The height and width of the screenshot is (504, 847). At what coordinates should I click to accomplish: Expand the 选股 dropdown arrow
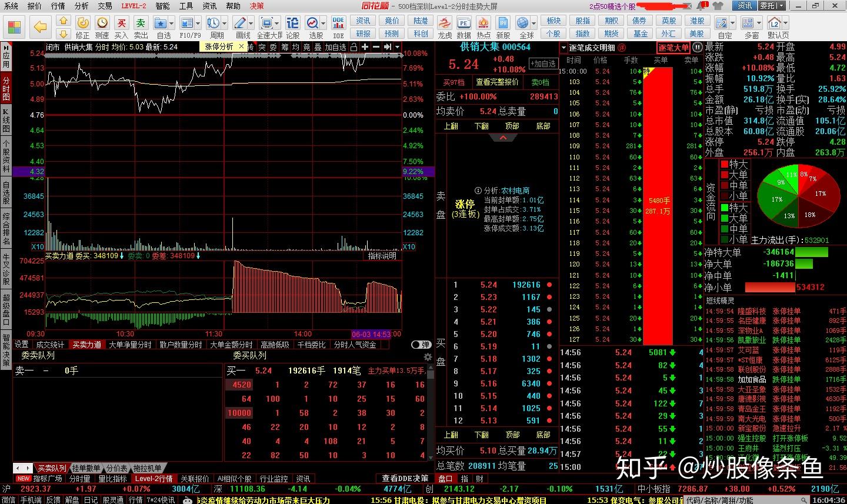(x=324, y=24)
